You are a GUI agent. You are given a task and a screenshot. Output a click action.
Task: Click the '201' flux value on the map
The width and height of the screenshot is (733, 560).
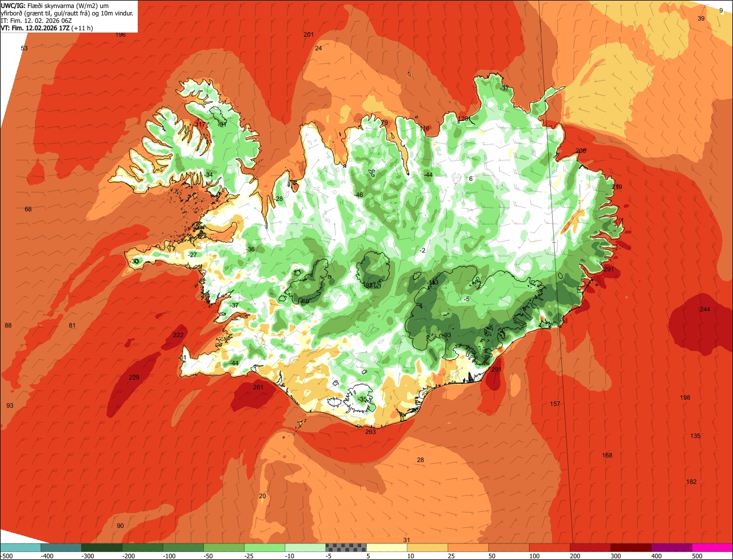(309, 35)
